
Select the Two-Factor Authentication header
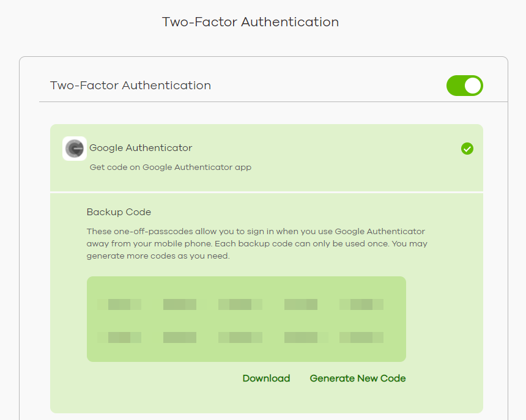click(131, 86)
